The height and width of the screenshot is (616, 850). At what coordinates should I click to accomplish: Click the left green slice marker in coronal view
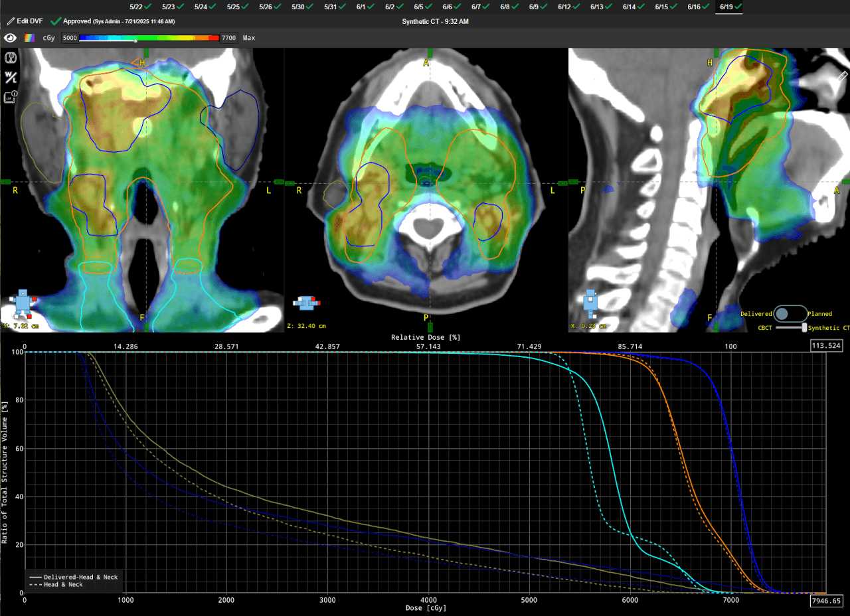5,181
